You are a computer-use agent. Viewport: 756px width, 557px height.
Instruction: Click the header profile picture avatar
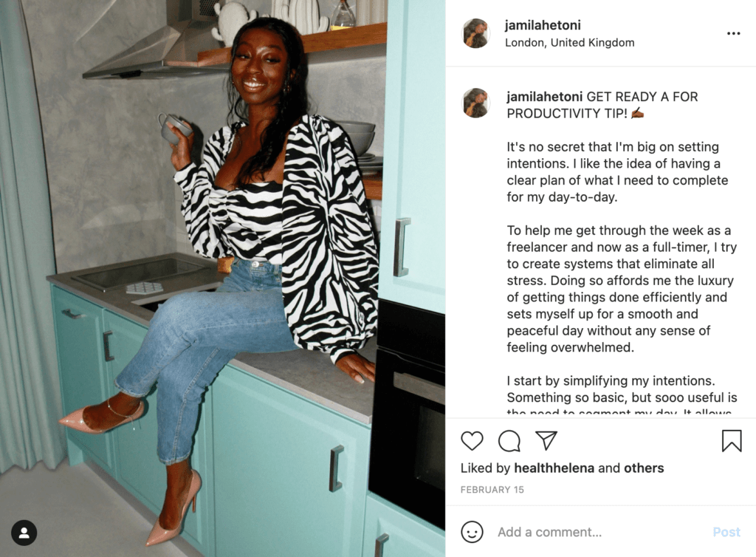pyautogui.click(x=476, y=33)
